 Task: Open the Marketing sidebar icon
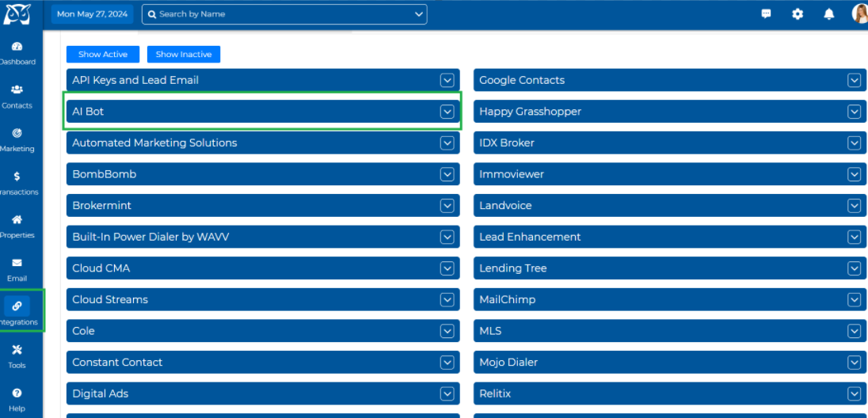click(17, 133)
